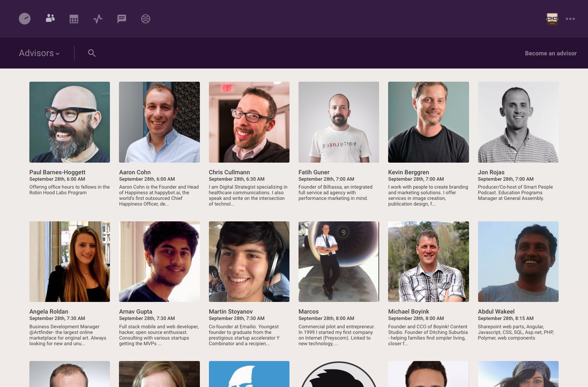Image resolution: width=588 pixels, height=387 pixels.
Task: Open the chat messages icon
Action: [x=122, y=19]
